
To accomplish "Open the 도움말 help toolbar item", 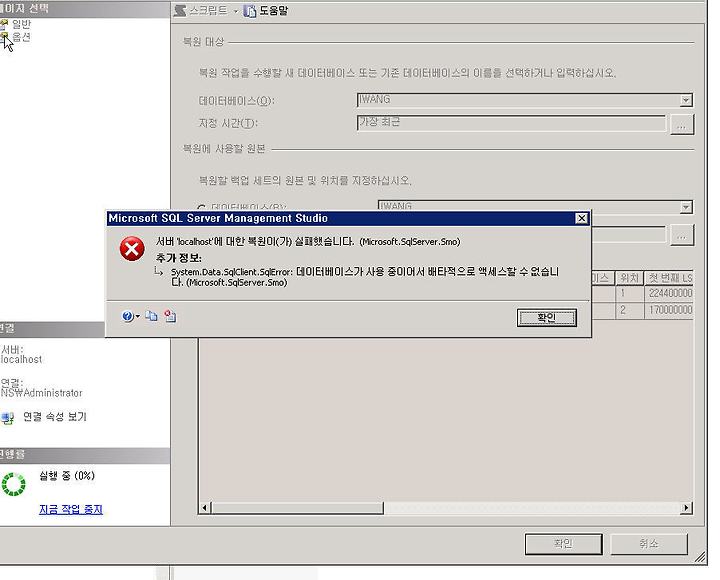I will point(266,11).
